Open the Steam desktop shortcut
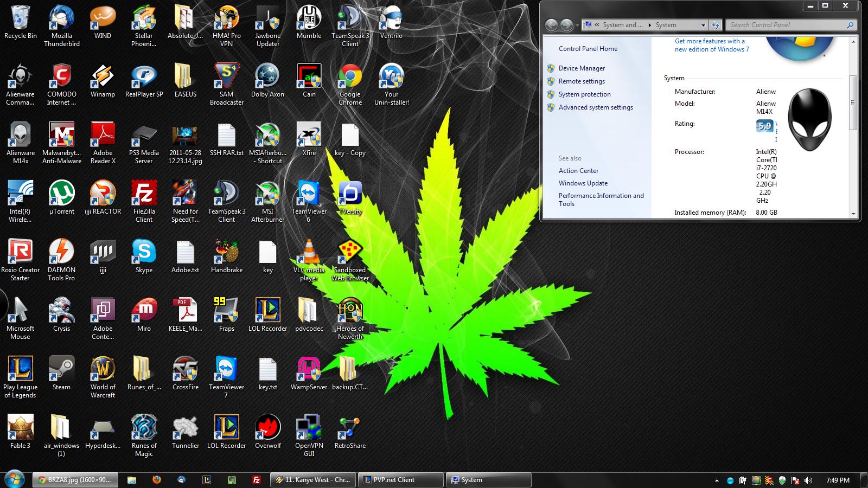The height and width of the screenshot is (488, 868). pos(61,370)
